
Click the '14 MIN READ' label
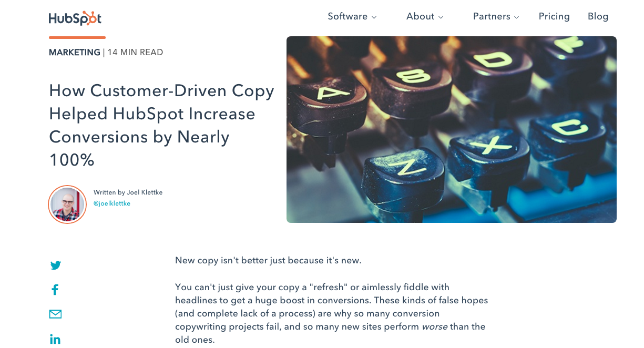pyautogui.click(x=135, y=53)
